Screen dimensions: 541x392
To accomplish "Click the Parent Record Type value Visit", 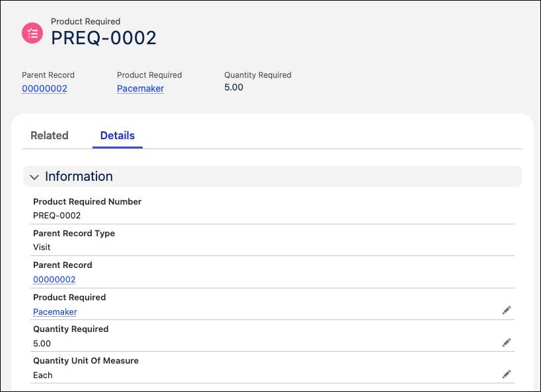I will coord(42,247).
